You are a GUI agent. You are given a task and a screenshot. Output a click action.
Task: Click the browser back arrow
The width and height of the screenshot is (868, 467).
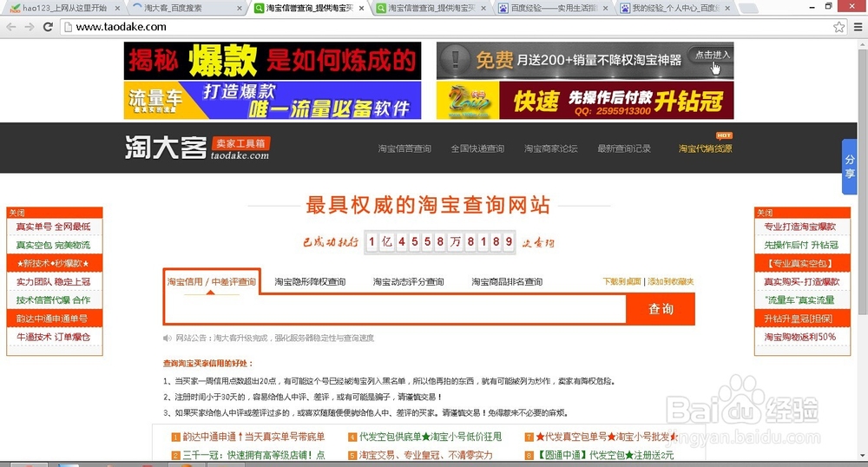[x=11, y=27]
